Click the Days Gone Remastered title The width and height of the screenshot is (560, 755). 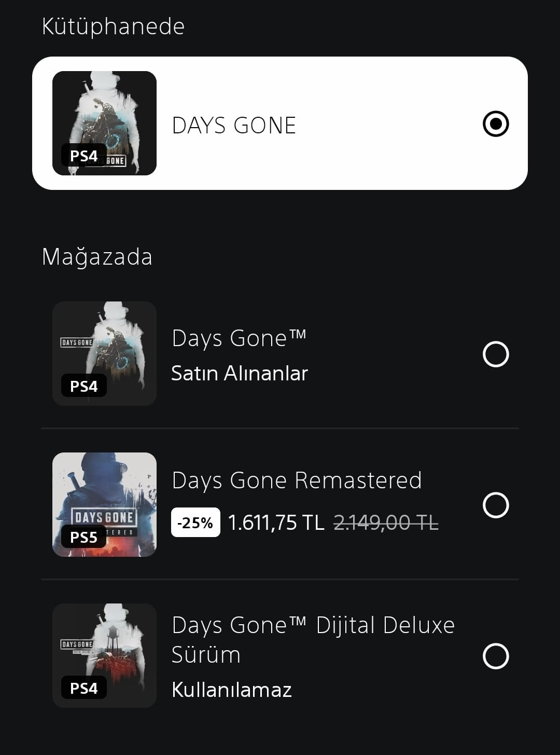(297, 481)
